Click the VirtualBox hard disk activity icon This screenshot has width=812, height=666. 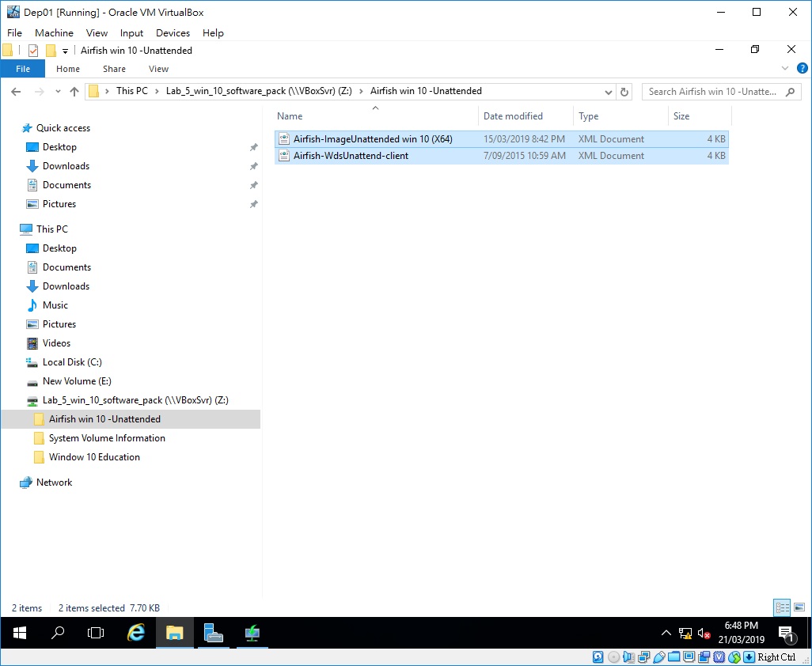click(598, 657)
